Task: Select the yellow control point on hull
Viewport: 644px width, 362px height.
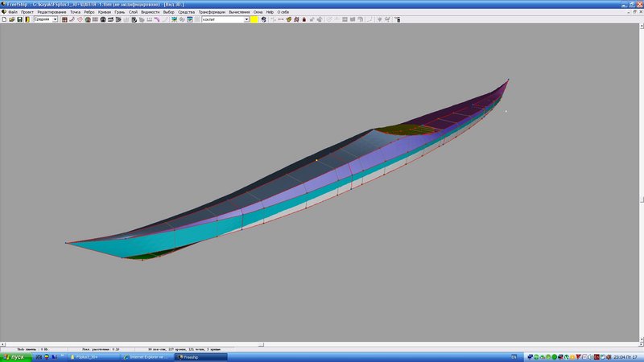Action: pyautogui.click(x=316, y=160)
